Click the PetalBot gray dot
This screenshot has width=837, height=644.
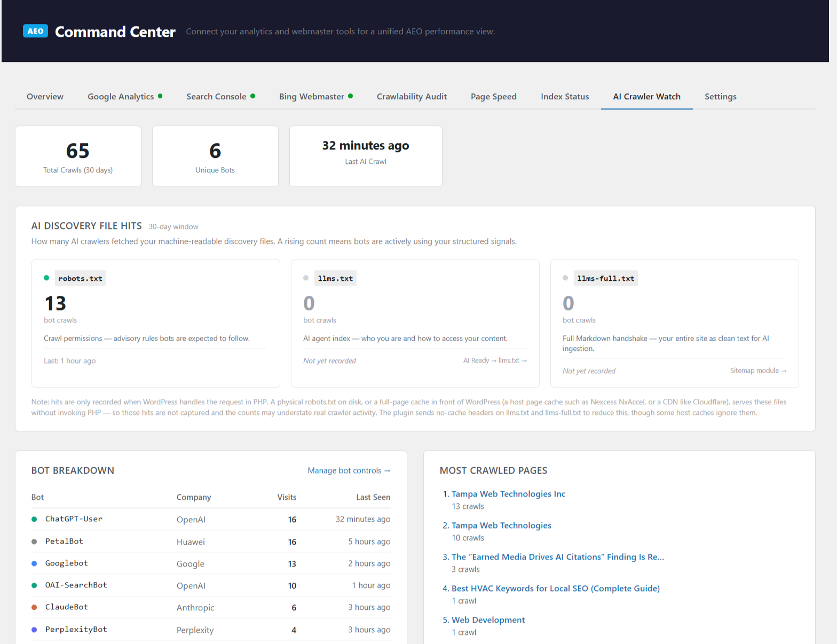tap(34, 541)
